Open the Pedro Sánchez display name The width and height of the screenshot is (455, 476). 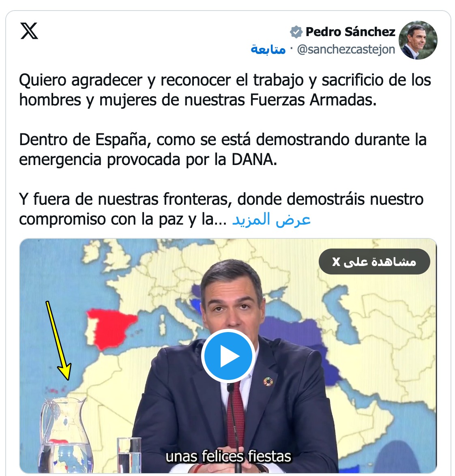click(350, 32)
